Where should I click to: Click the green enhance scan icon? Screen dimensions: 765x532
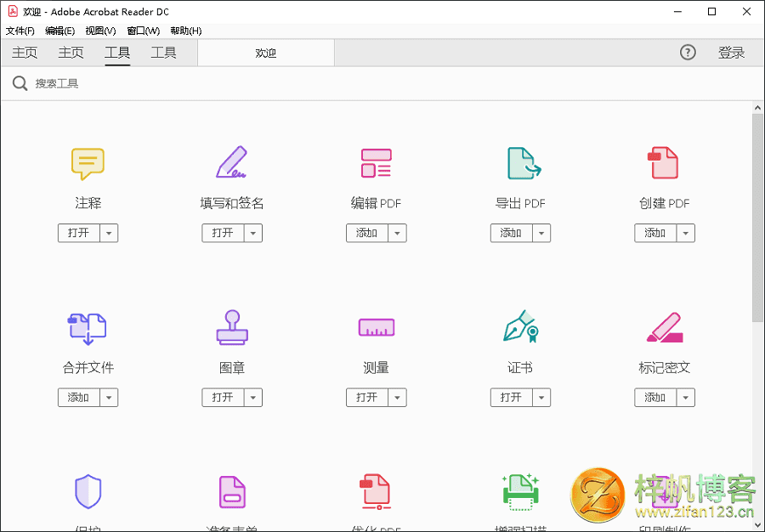(520, 492)
